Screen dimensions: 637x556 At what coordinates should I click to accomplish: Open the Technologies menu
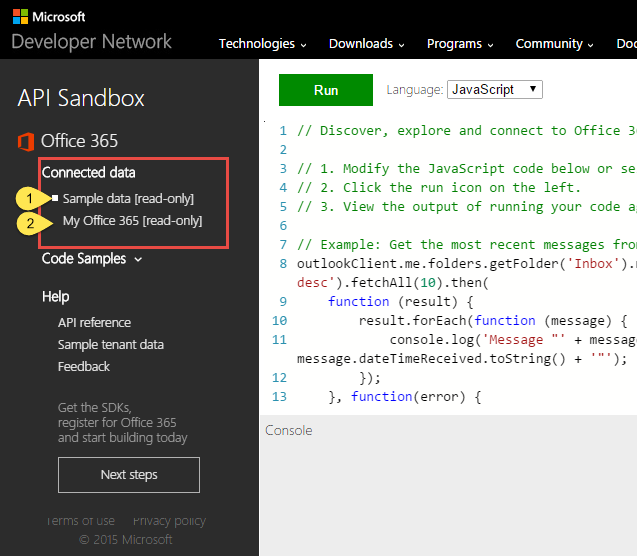[262, 44]
